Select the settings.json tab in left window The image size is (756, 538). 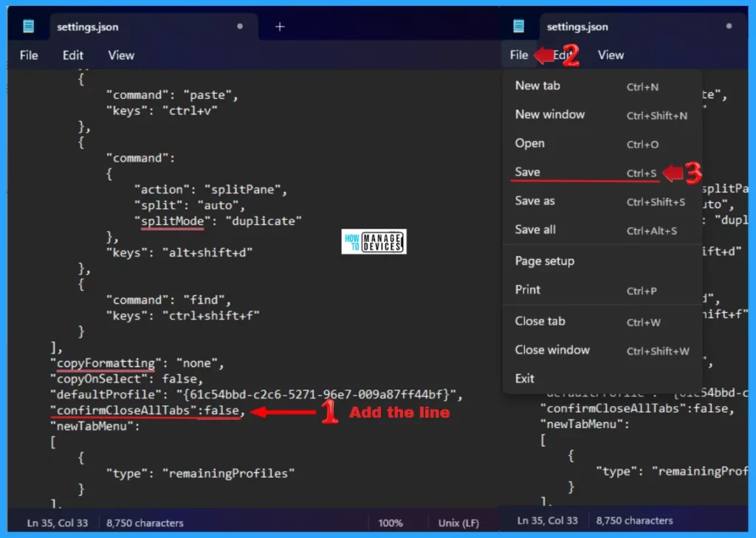154,27
